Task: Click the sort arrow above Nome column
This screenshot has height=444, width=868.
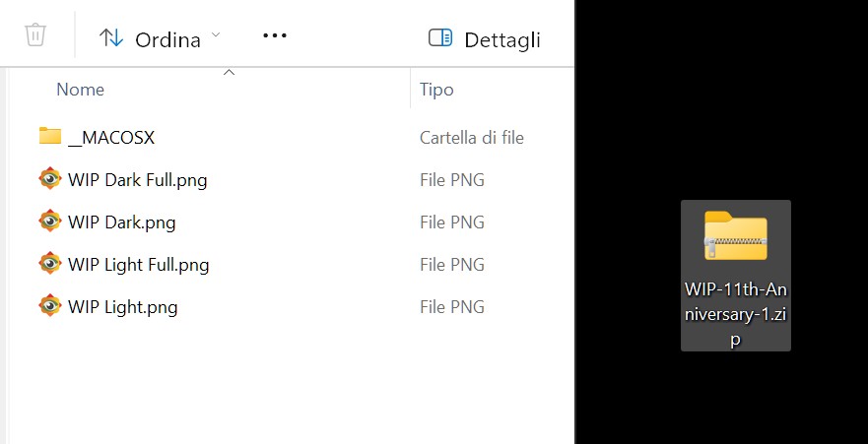Action: [x=230, y=72]
